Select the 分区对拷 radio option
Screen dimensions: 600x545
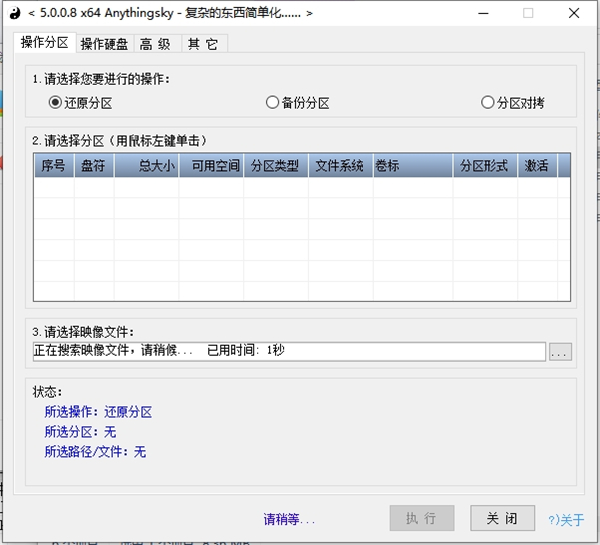point(513,103)
